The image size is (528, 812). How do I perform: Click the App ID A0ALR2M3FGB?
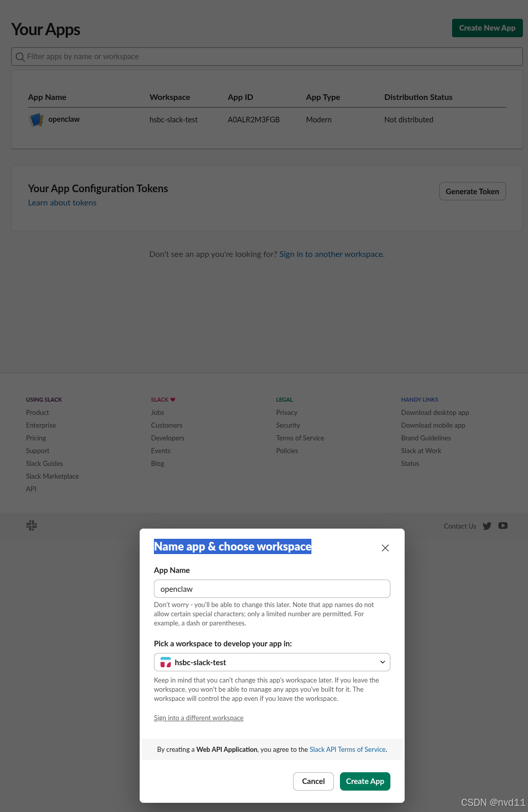[254, 120]
